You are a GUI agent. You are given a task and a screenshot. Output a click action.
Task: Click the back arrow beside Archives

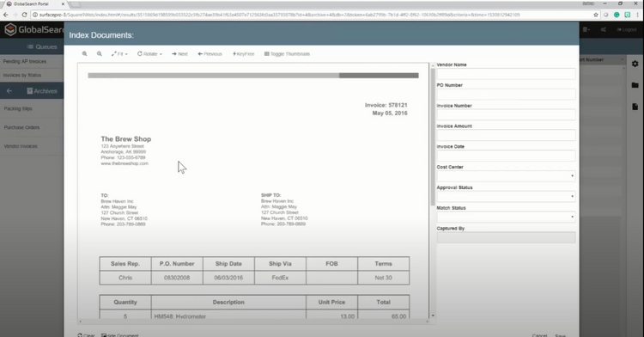point(9,91)
